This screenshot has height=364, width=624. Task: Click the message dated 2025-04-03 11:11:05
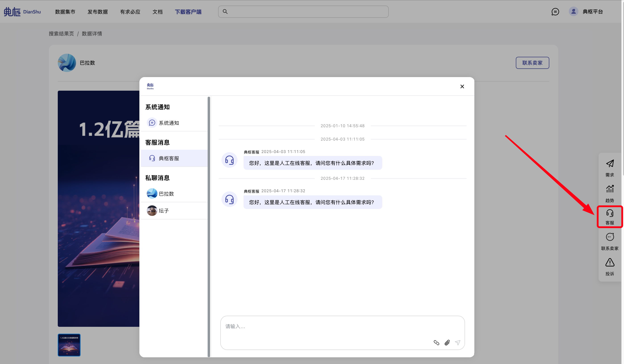(x=312, y=163)
